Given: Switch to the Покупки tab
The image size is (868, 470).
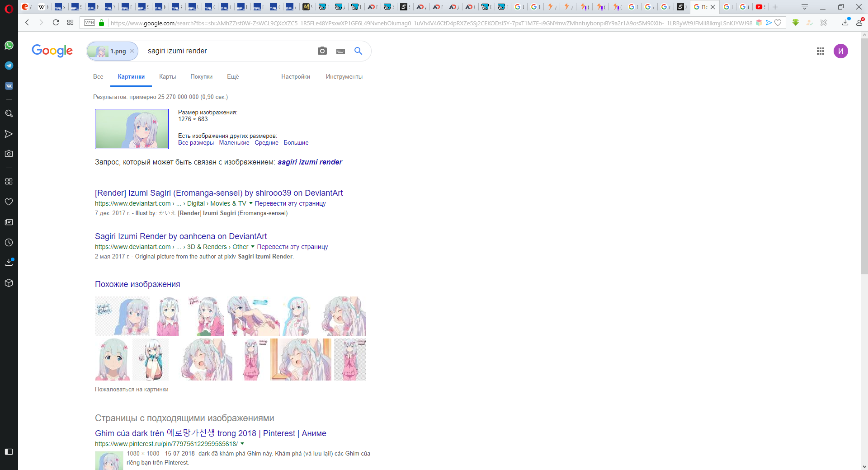Looking at the screenshot, I should click(x=202, y=76).
